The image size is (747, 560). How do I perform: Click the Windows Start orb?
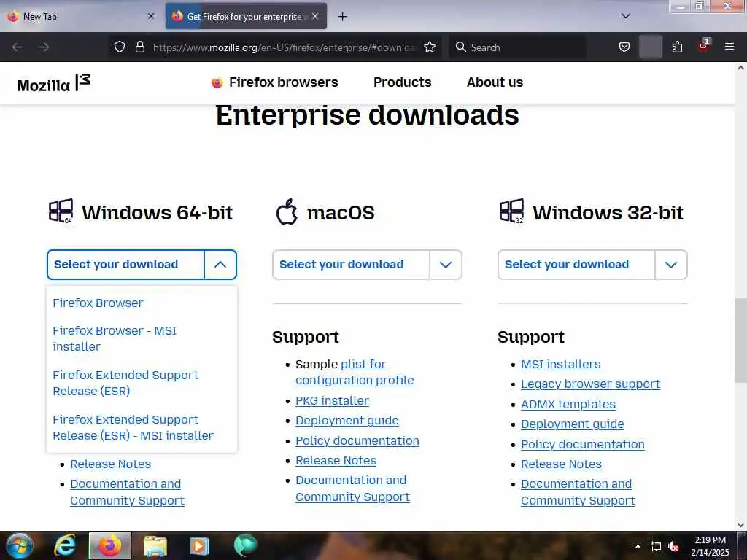coord(20,545)
